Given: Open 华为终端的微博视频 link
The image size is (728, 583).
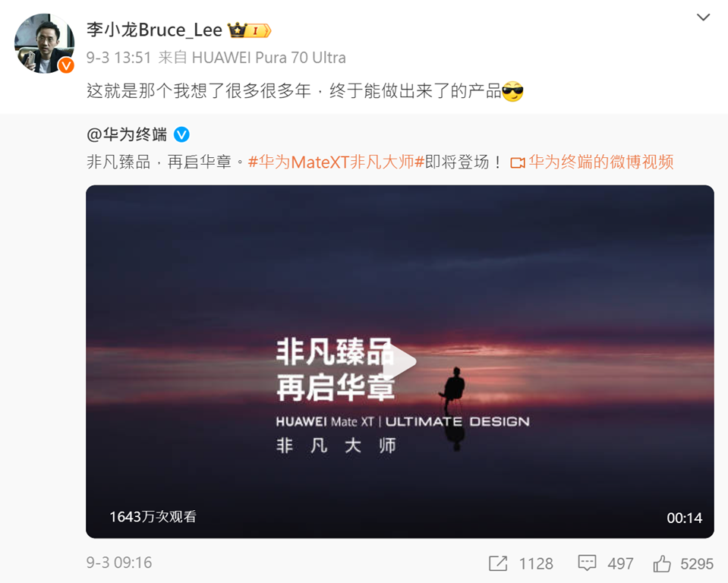Looking at the screenshot, I should (x=600, y=162).
